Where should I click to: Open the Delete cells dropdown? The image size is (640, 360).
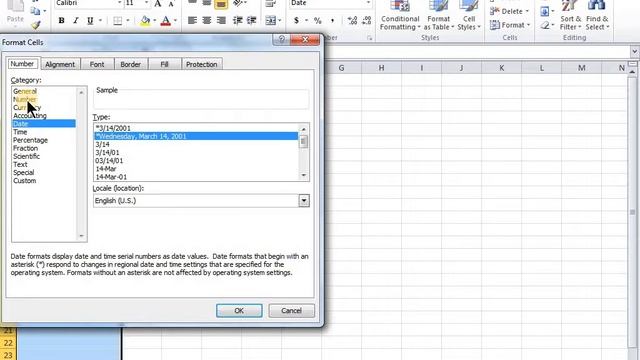click(509, 11)
